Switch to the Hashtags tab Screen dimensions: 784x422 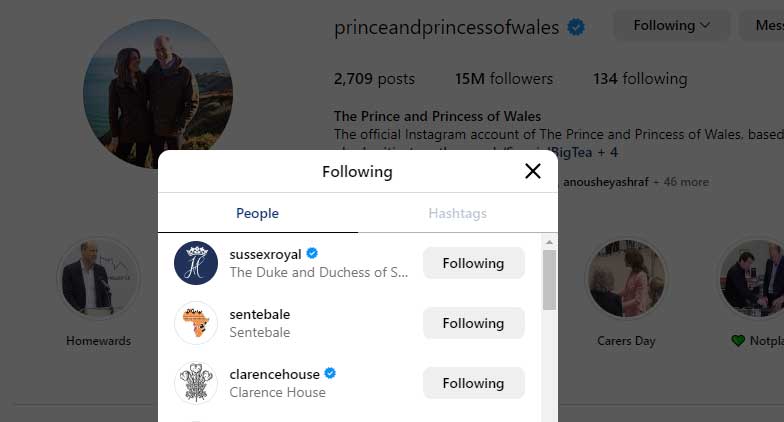pos(457,213)
